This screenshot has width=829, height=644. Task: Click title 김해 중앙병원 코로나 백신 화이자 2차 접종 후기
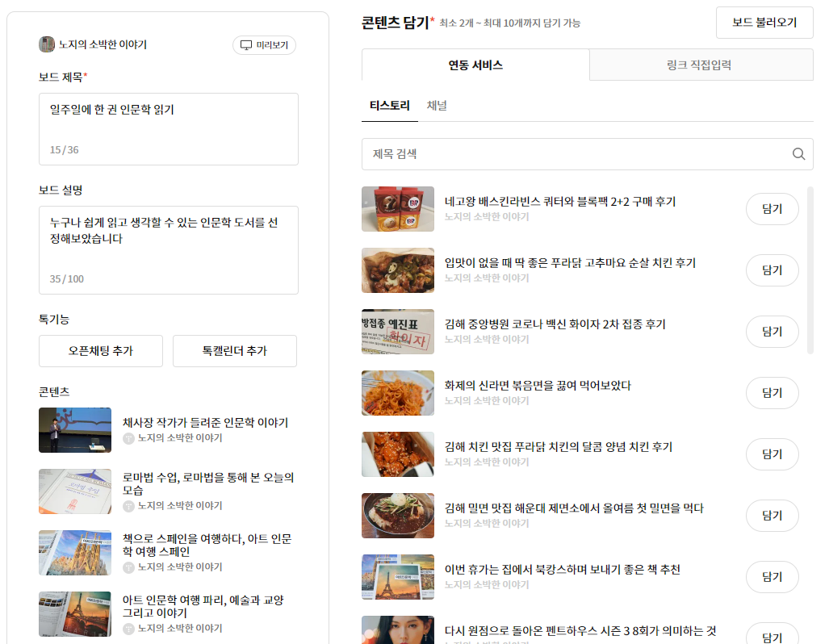[555, 324]
